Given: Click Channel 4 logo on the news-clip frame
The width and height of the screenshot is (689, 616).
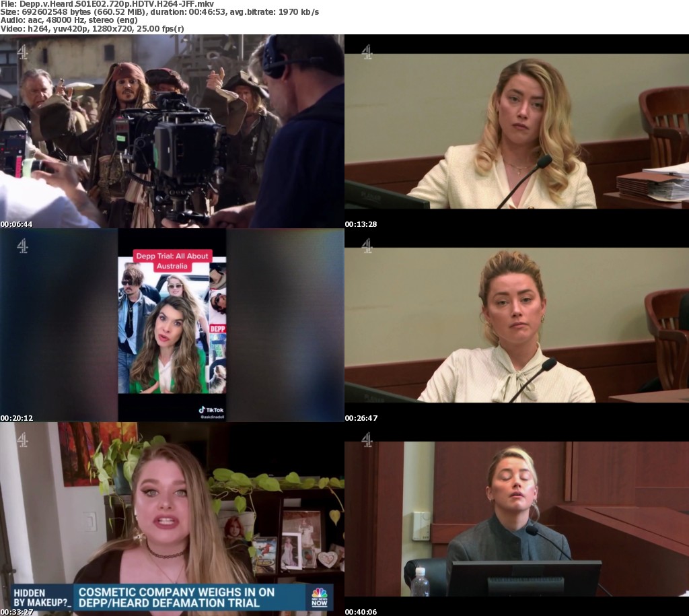Looking at the screenshot, I should (22, 440).
